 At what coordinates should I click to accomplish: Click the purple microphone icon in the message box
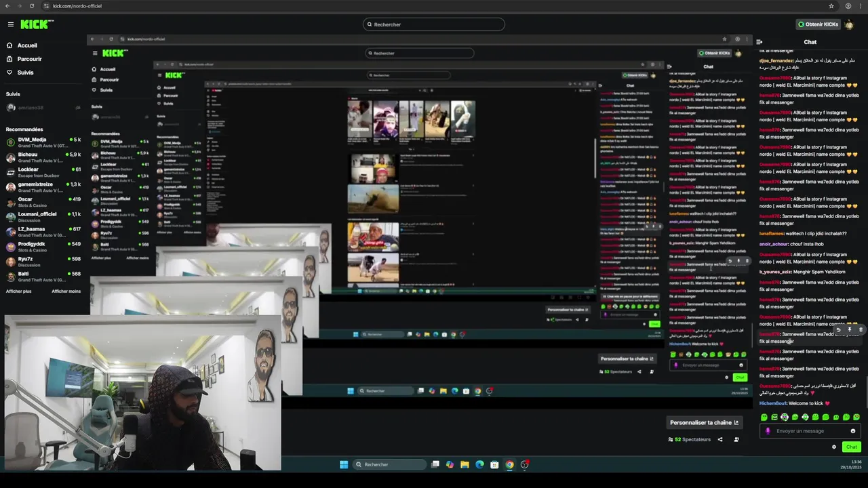768,431
